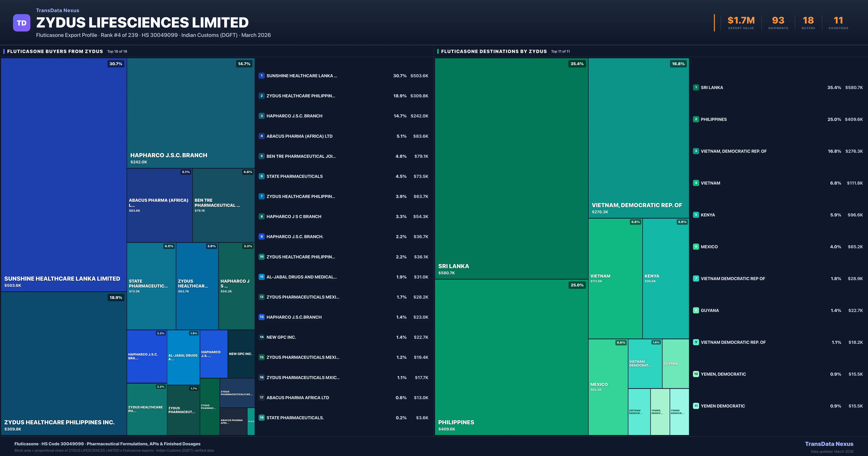Click the TransData Nexus header brand text
This screenshot has height=456, width=868.
point(58,10)
